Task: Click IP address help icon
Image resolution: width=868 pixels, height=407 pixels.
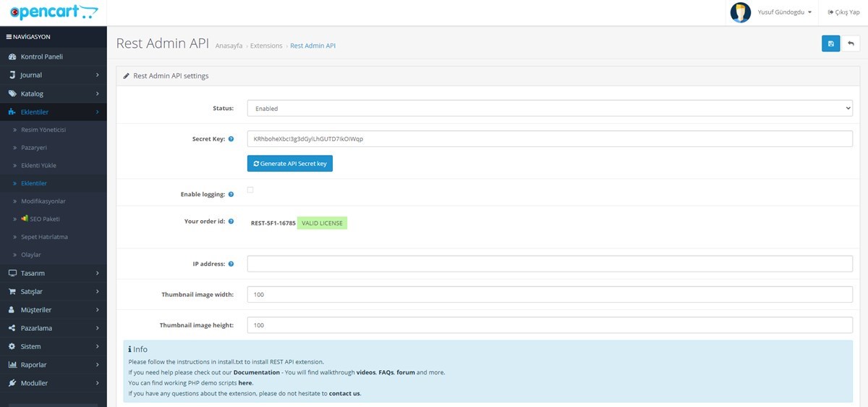Action: (x=231, y=264)
